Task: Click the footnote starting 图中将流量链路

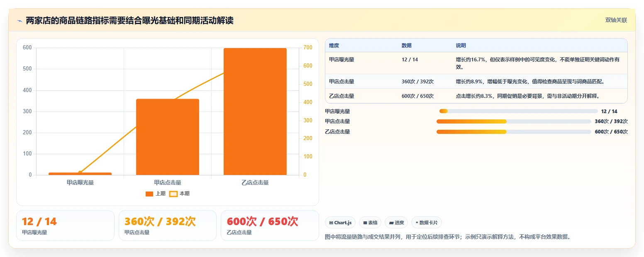Action: click(x=448, y=237)
